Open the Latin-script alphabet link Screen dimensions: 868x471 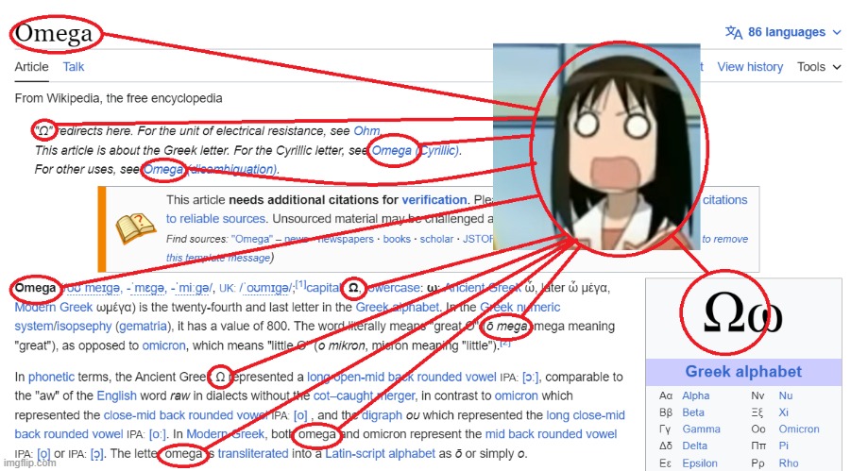[x=380, y=454]
